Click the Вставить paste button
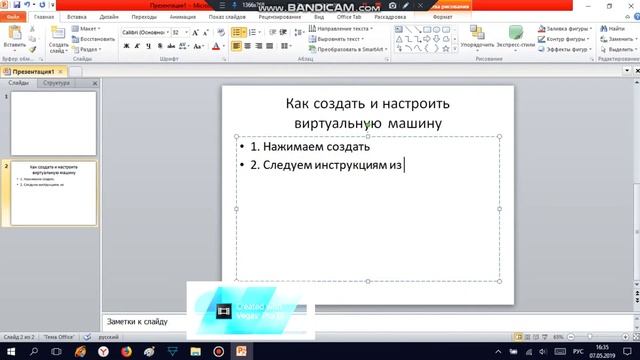This screenshot has width=640, height=360. coord(15,39)
